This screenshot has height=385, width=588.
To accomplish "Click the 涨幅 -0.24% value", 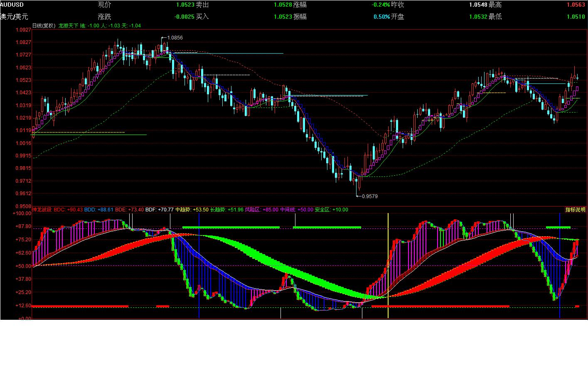I will click(381, 5).
